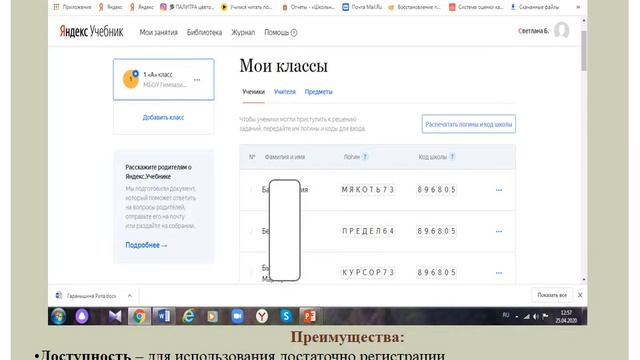Click the user avatar next to Светлана Б.
The width and height of the screenshot is (640, 360).
[562, 31]
